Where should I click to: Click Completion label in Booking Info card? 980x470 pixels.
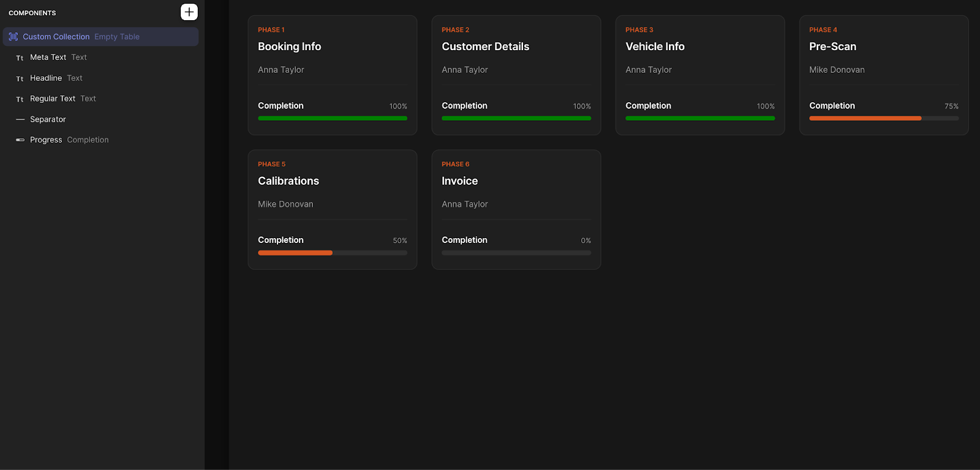[x=281, y=106]
